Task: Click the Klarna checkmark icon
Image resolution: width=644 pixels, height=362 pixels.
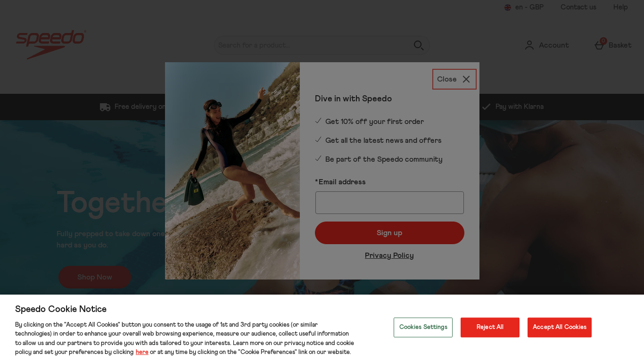Action: 486,107
